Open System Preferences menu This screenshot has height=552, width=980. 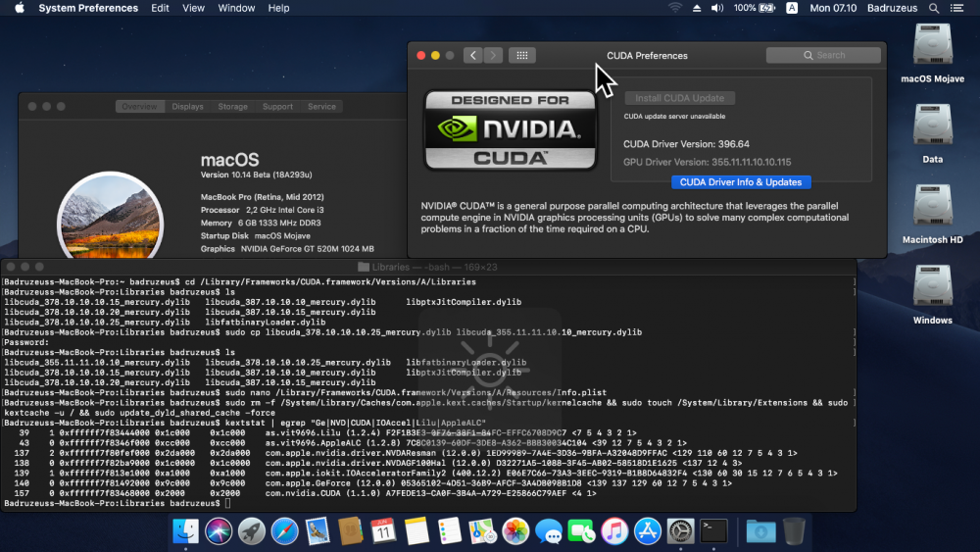click(x=88, y=8)
